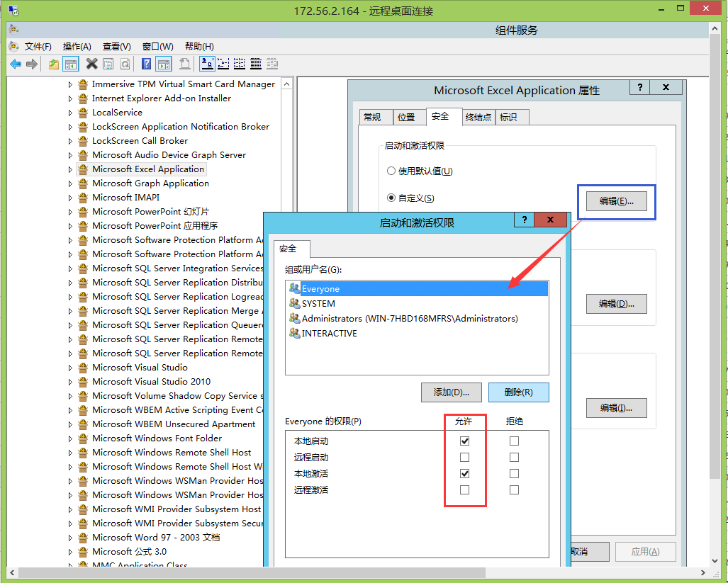Expand the Microsoft IMAPI tree item
Image resolution: width=728 pixels, height=583 pixels.
click(x=69, y=197)
